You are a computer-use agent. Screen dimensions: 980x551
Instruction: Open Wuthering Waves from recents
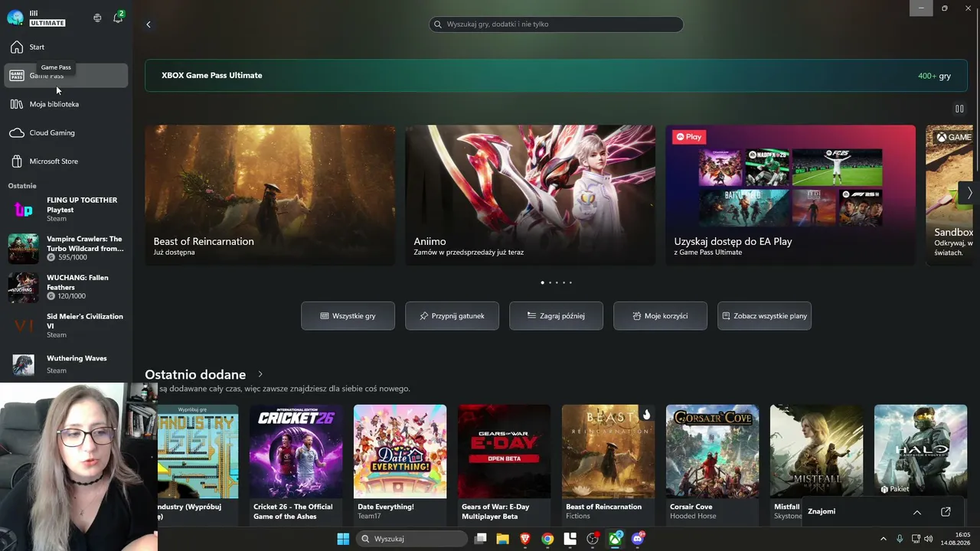[x=66, y=364]
